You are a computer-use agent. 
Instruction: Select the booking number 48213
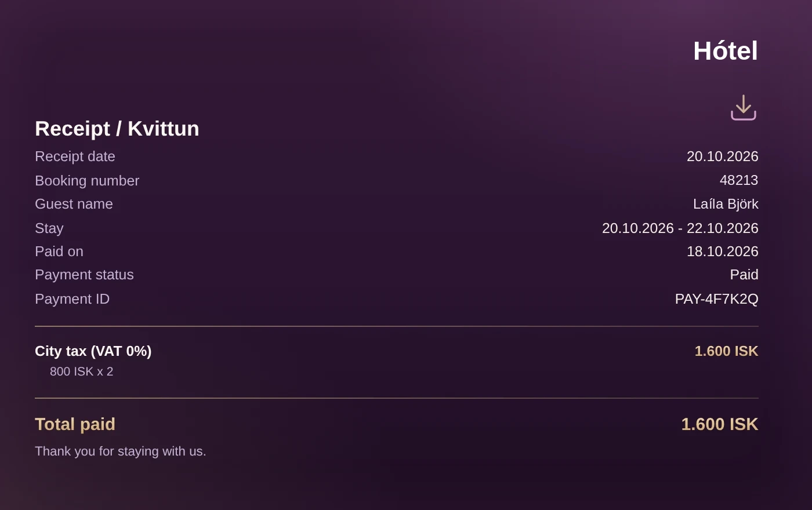click(x=739, y=180)
